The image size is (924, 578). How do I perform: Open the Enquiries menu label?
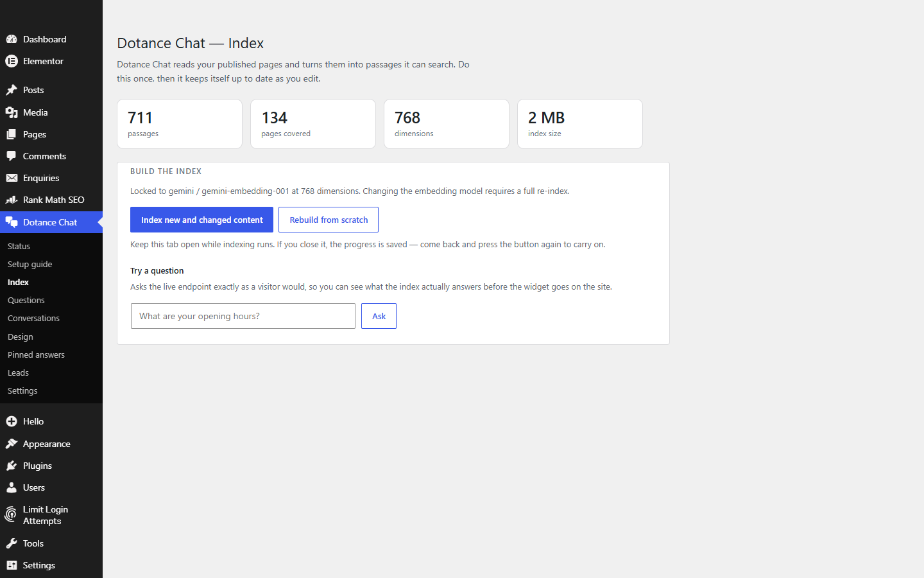click(41, 178)
